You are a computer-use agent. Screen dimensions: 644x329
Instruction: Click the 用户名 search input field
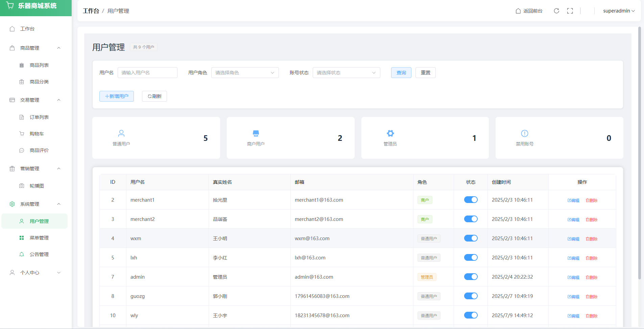[x=147, y=73]
